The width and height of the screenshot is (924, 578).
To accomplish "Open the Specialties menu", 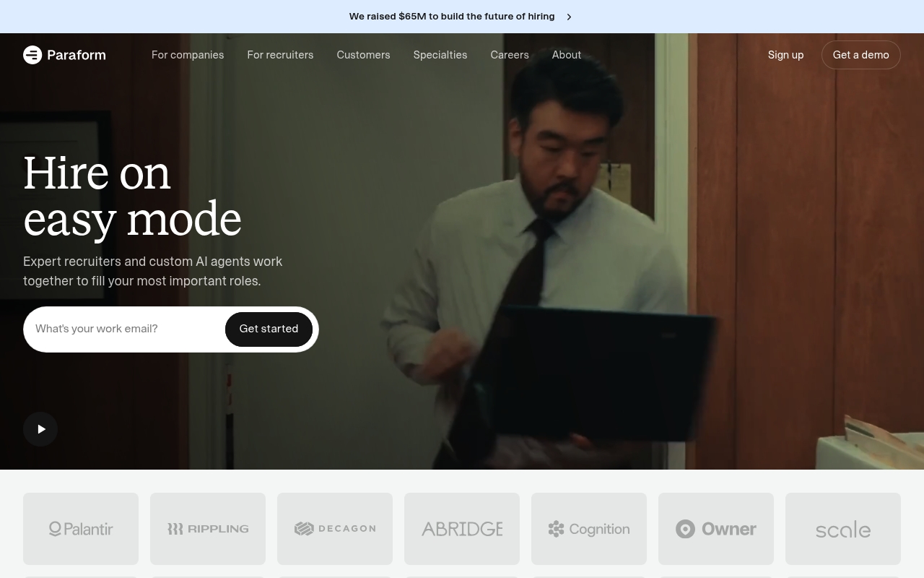I will (x=440, y=55).
